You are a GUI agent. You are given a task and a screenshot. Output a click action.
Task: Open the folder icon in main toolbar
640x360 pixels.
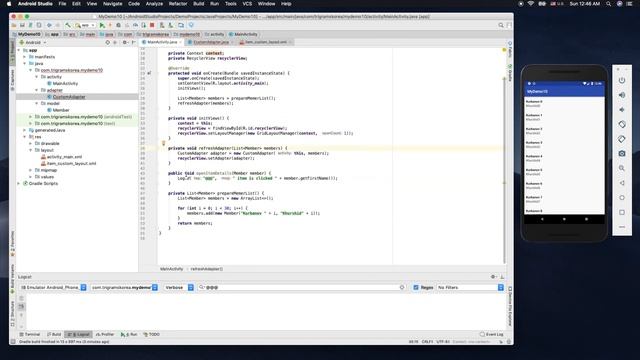pyautogui.click(x=14, y=25)
